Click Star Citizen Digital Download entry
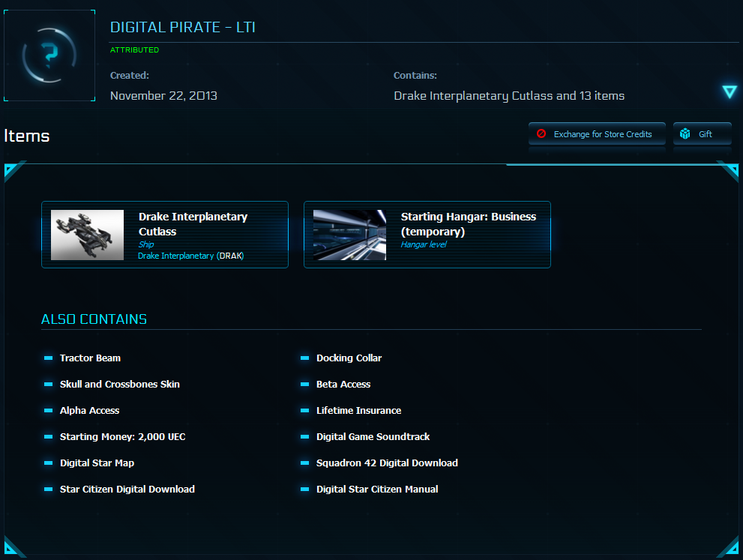The height and width of the screenshot is (560, 743). (x=127, y=490)
